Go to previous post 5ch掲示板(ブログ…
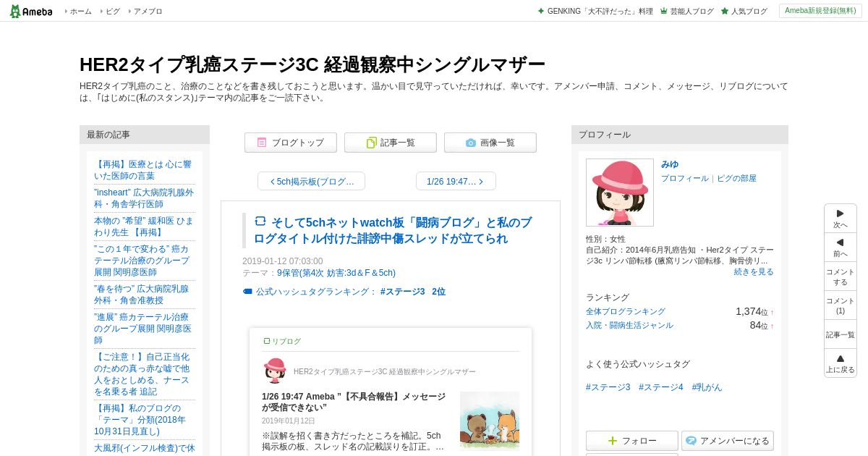Image resolution: width=868 pixels, height=456 pixels. click(x=311, y=181)
